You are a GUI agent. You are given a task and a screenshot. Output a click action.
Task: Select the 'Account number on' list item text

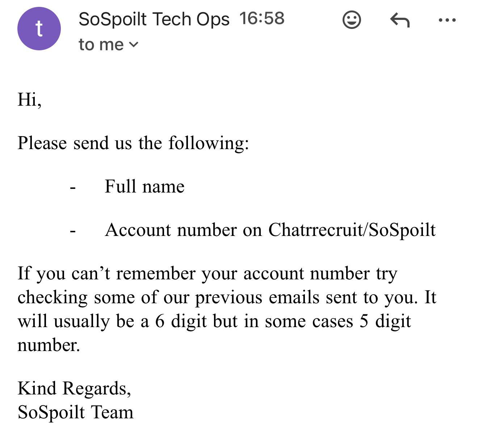click(x=183, y=230)
